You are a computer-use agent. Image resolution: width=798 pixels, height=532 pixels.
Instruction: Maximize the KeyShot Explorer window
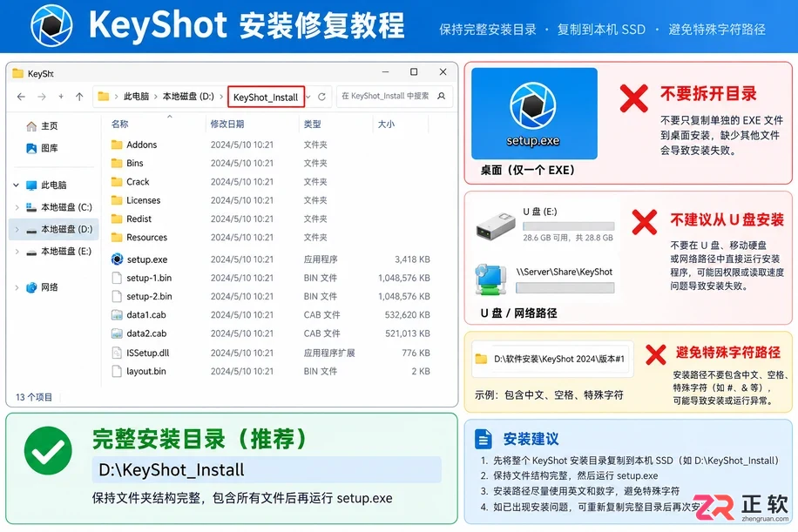click(x=414, y=72)
